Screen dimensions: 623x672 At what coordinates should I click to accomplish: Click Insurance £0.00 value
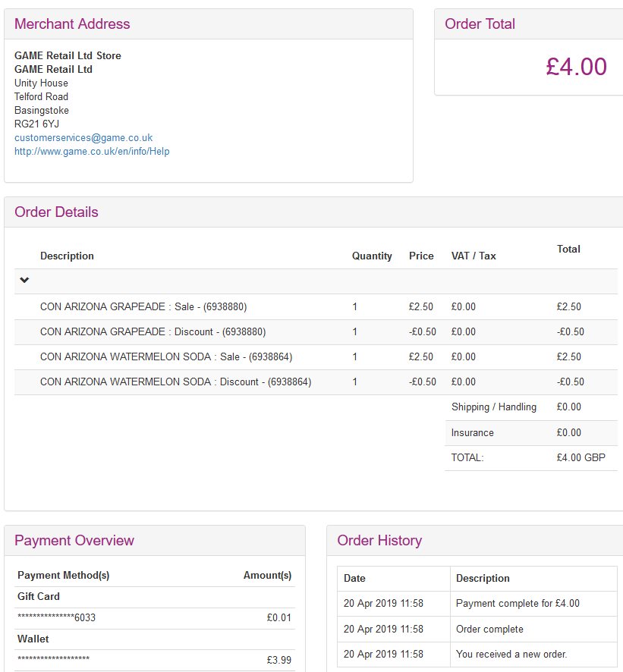click(x=569, y=432)
